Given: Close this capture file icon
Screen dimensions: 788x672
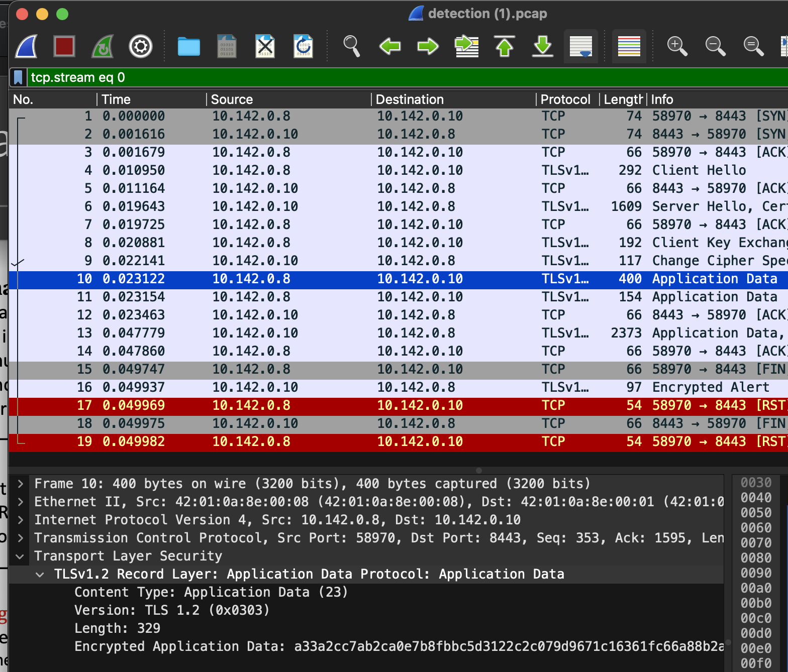Looking at the screenshot, I should click(x=265, y=46).
